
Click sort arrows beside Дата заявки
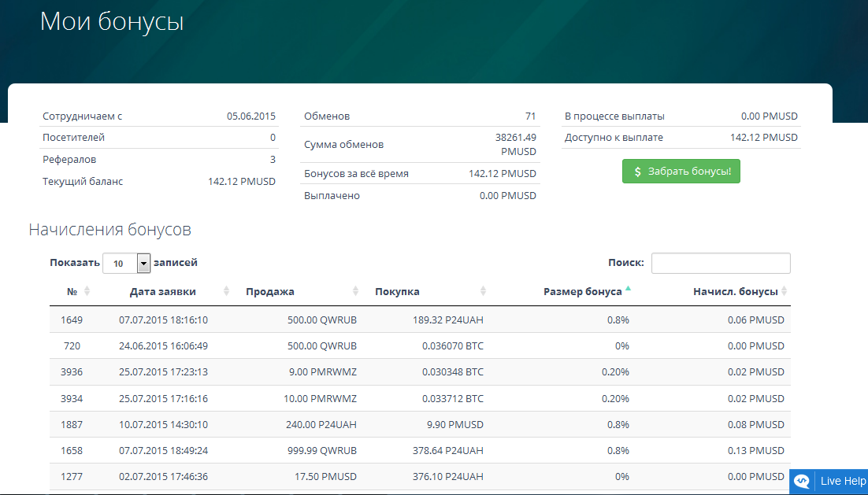227,291
